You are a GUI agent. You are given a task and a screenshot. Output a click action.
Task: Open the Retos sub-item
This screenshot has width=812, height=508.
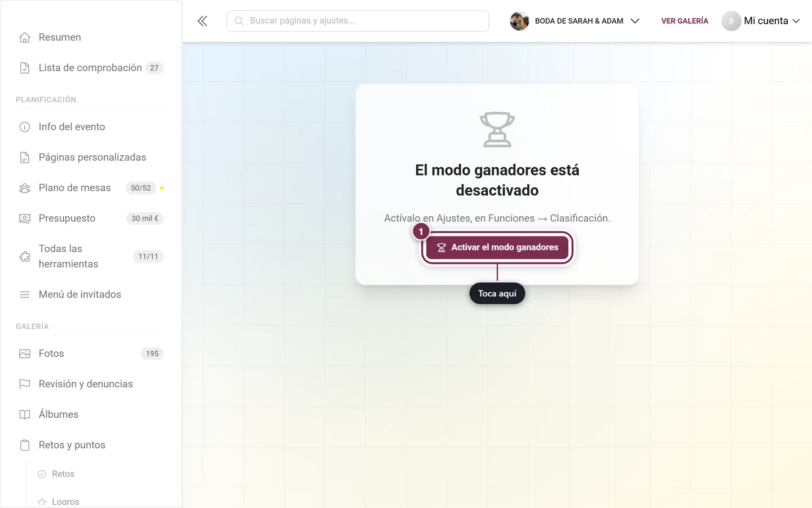click(x=63, y=474)
